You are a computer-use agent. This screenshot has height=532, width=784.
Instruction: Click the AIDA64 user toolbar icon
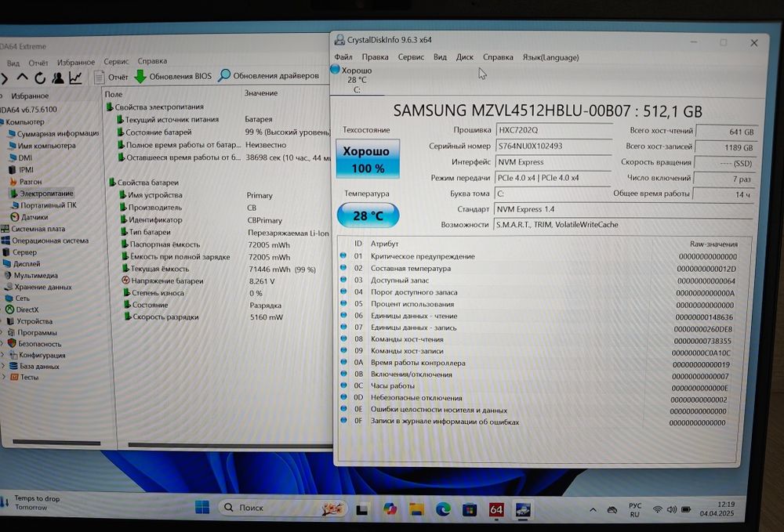(x=58, y=78)
